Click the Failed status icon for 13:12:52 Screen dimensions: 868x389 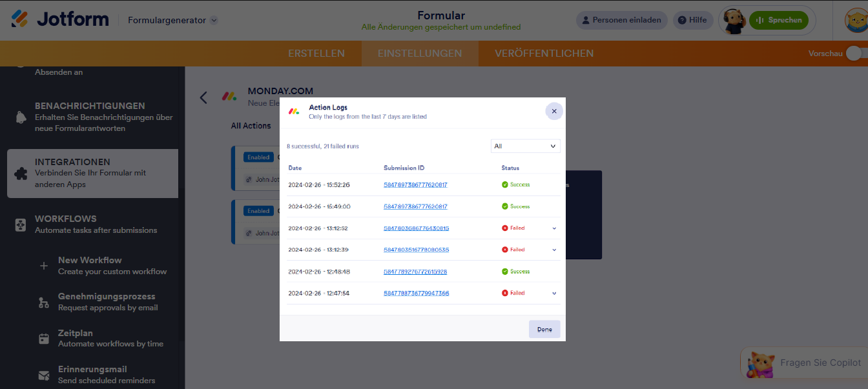[505, 228]
